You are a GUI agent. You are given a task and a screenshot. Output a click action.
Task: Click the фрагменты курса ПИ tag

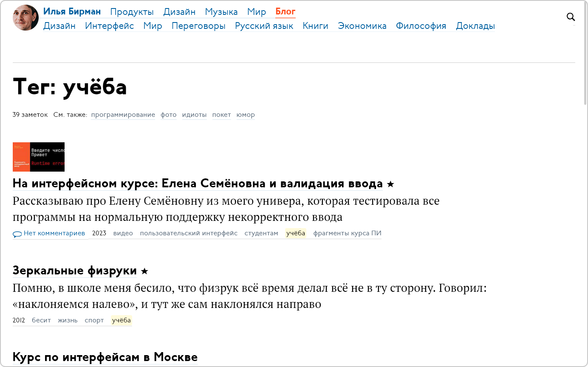(347, 233)
